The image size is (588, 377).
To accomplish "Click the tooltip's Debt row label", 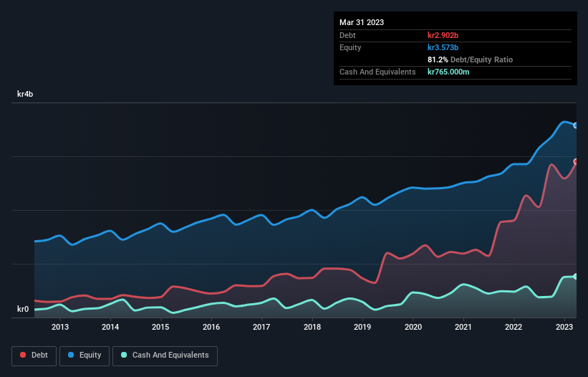I will coord(347,35).
